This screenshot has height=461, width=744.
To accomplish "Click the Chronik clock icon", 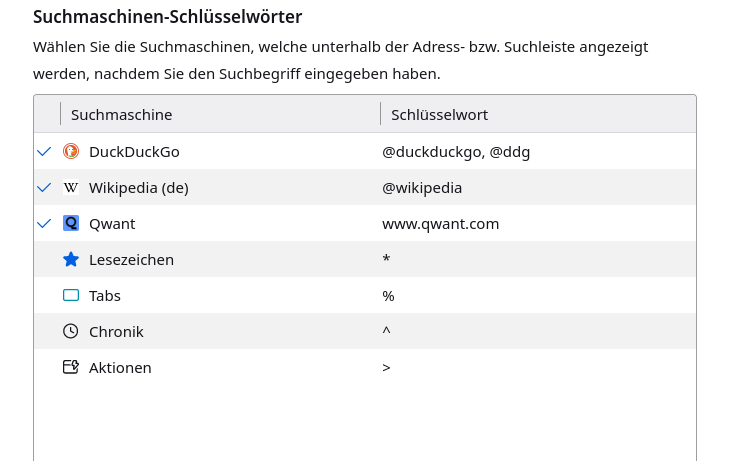I will pos(71,332).
